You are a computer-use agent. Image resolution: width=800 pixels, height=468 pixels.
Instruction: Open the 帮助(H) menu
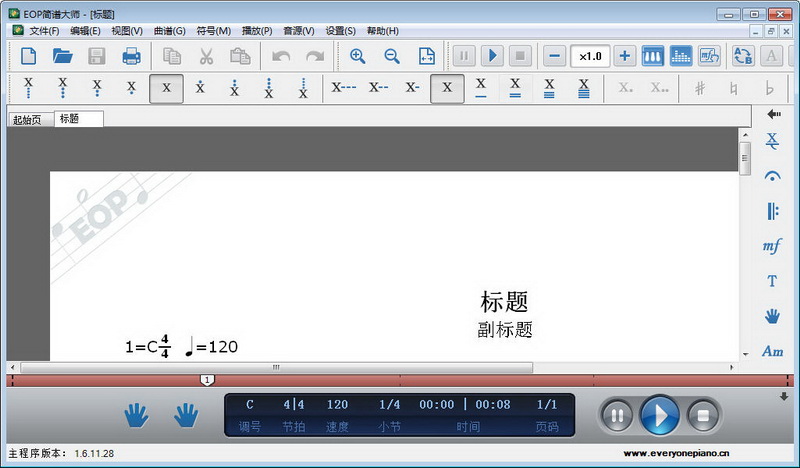383,31
